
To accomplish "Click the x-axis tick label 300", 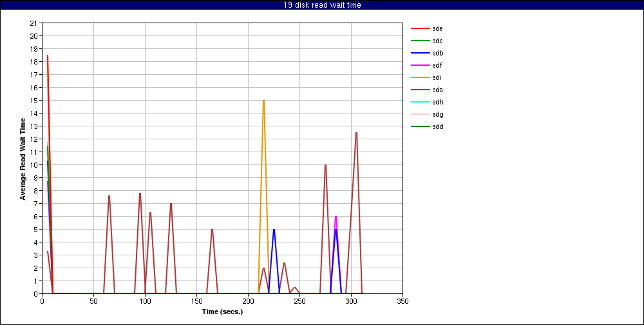I will (x=352, y=301).
